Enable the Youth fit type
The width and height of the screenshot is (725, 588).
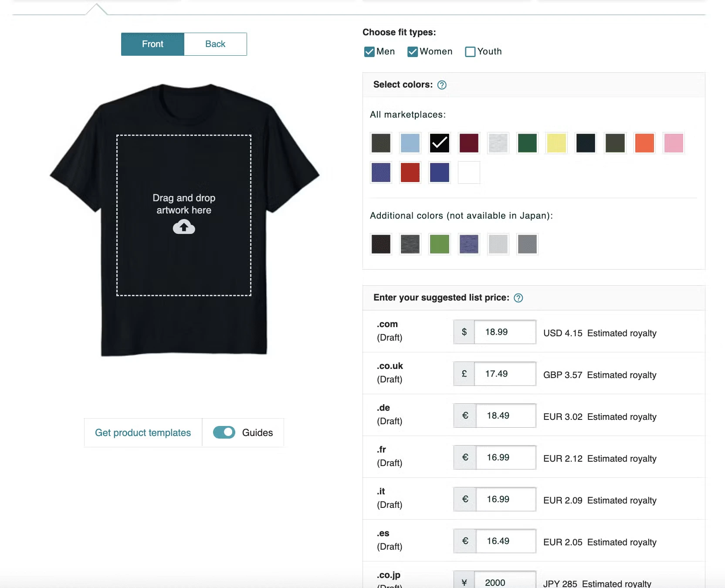pos(470,52)
